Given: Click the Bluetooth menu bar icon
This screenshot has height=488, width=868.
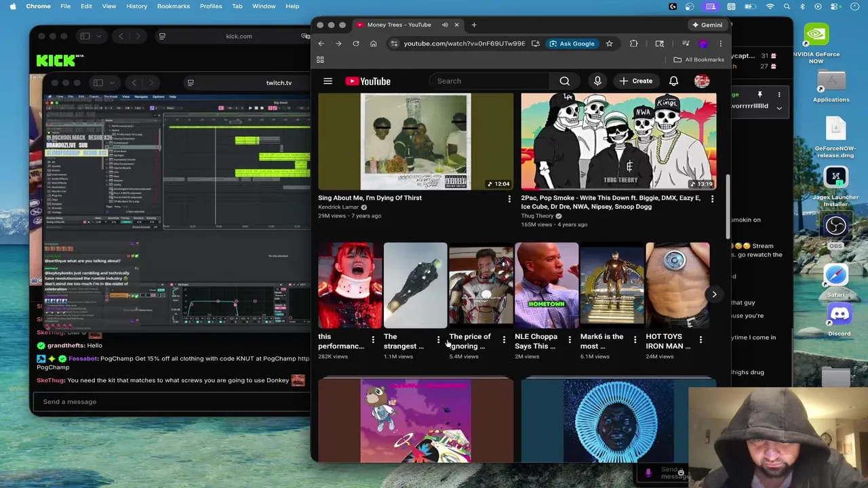Looking at the screenshot, I should coord(802,6).
